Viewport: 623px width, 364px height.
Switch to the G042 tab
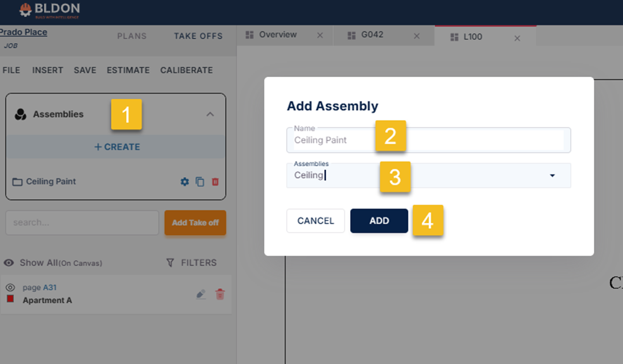tap(372, 35)
